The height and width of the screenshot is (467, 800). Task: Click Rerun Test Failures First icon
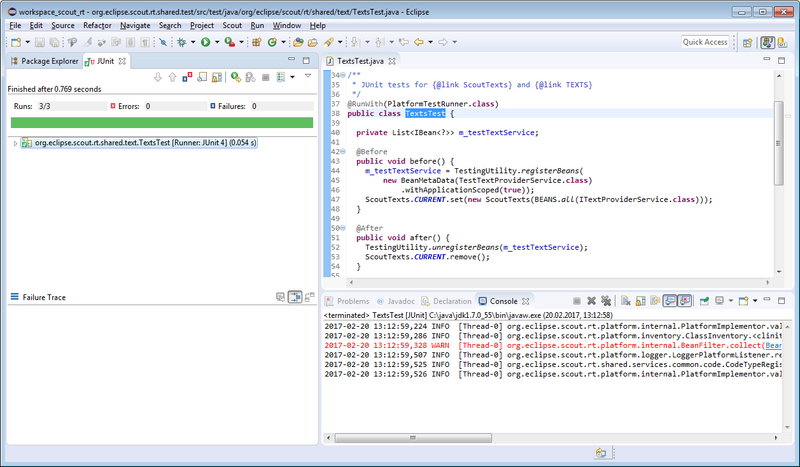pos(250,77)
